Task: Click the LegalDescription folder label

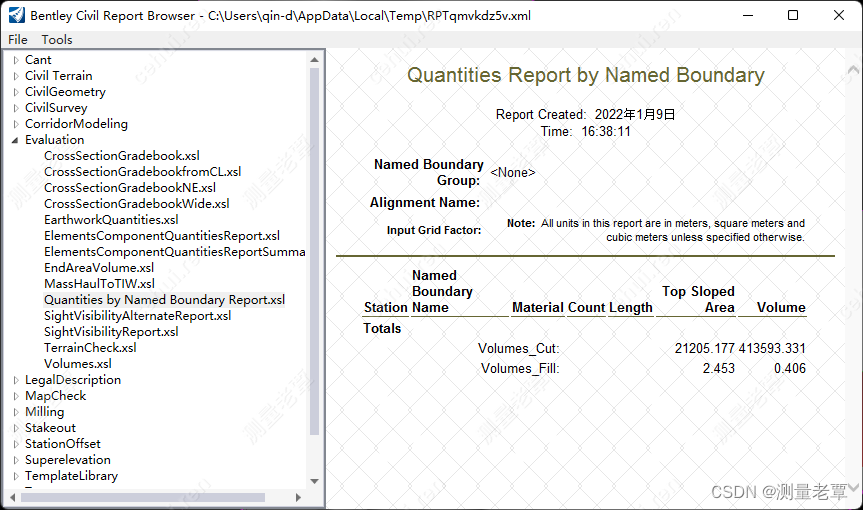Action: click(73, 379)
